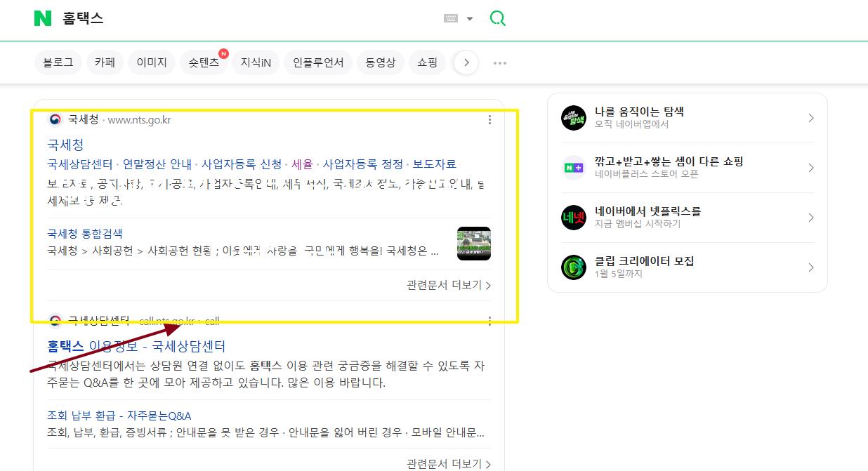Open the three-dot more options menu in tab bar
This screenshot has width=868, height=471.
[500, 63]
